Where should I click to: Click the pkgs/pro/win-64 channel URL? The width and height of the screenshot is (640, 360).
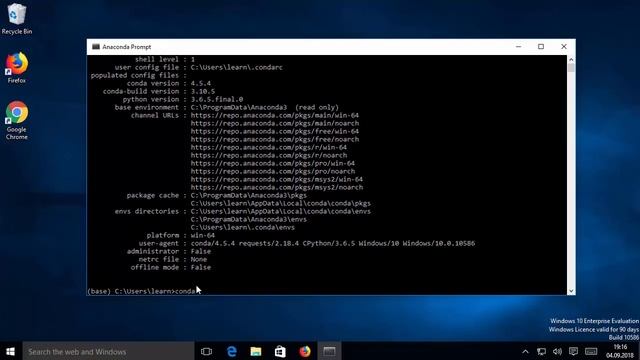[x=273, y=163]
